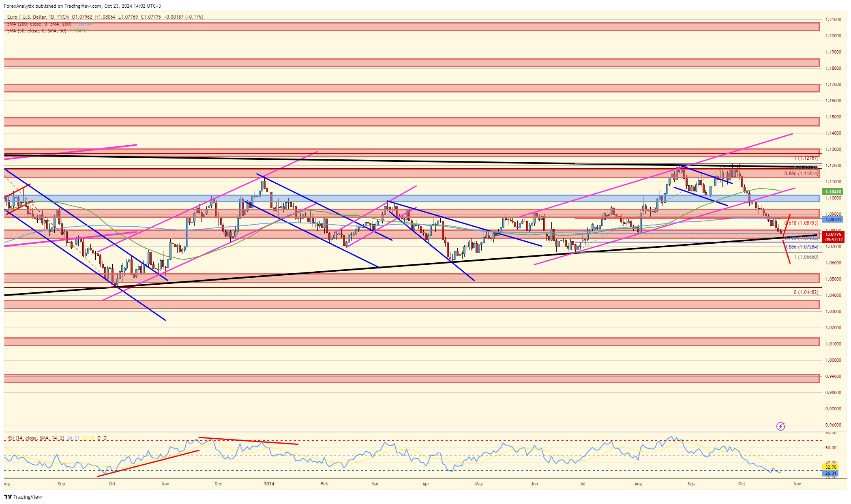Click the Jul label on time axis

coord(583,484)
